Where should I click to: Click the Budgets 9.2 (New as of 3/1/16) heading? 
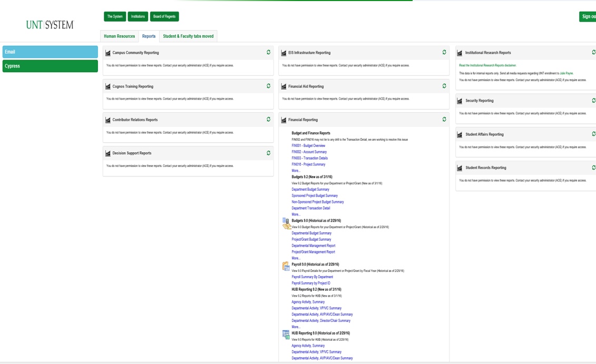(311, 176)
